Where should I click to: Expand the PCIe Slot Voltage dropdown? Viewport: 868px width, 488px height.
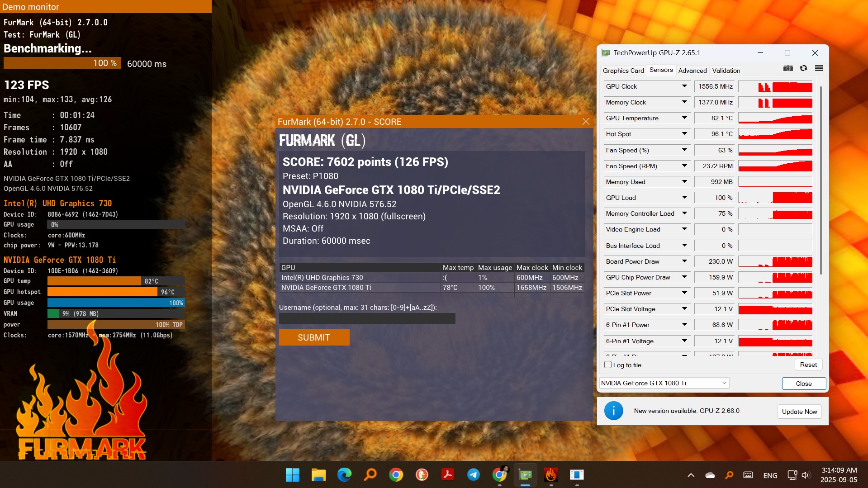(684, 309)
